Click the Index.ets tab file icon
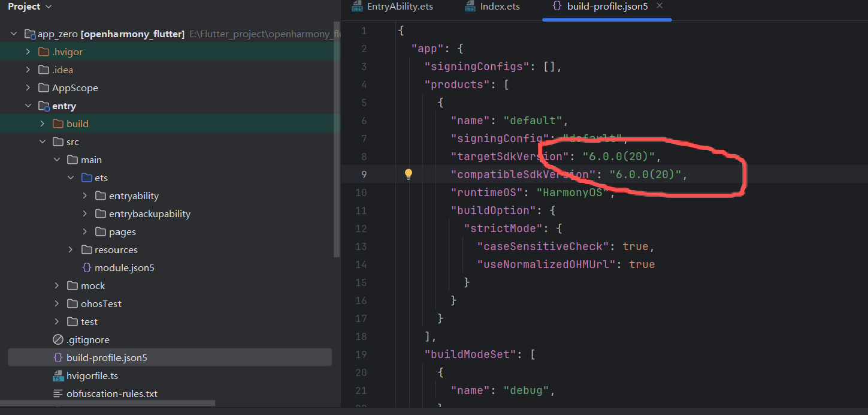This screenshot has width=868, height=415. point(471,7)
